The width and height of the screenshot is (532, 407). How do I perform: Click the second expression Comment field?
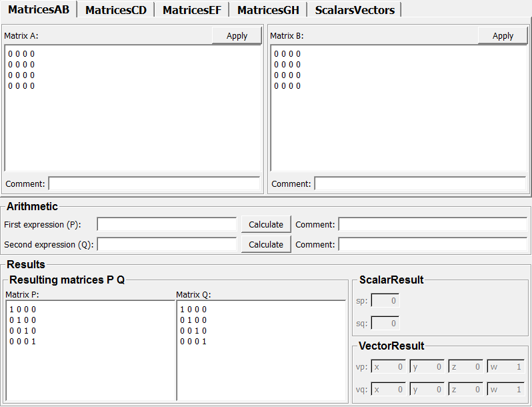(433, 245)
